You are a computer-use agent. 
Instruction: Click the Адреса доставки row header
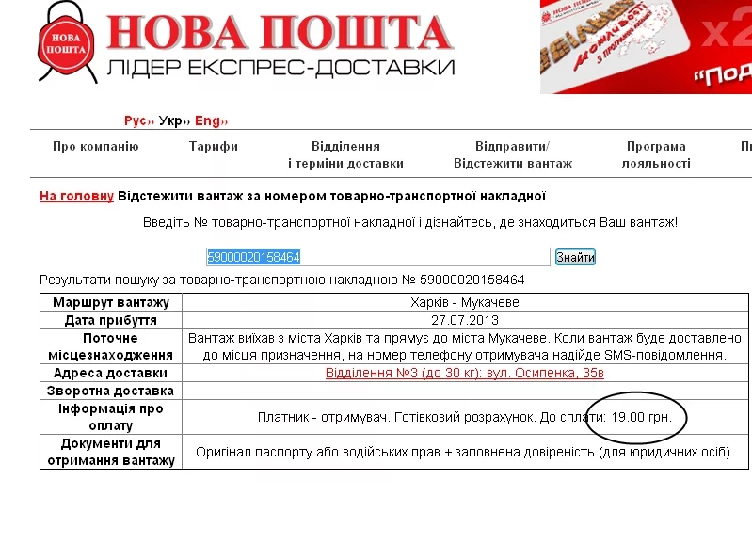[111, 373]
